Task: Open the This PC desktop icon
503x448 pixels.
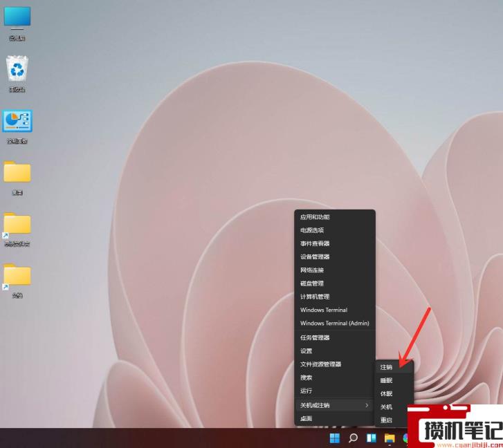Action: (17, 23)
